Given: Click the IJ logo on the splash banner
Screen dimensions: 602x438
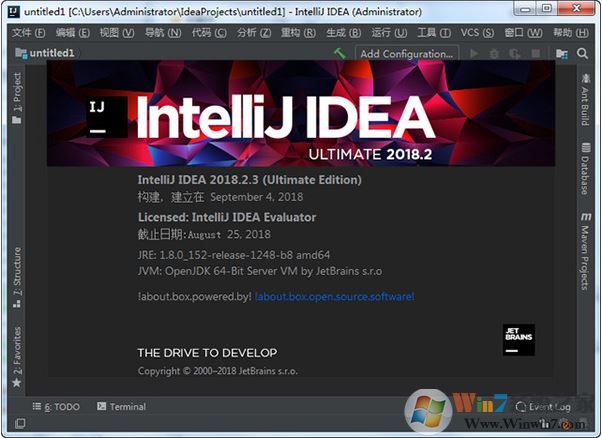Looking at the screenshot, I should tap(106, 117).
